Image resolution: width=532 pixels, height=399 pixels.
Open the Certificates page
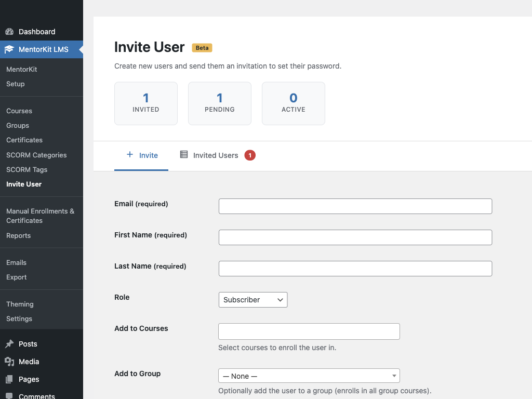coord(24,140)
